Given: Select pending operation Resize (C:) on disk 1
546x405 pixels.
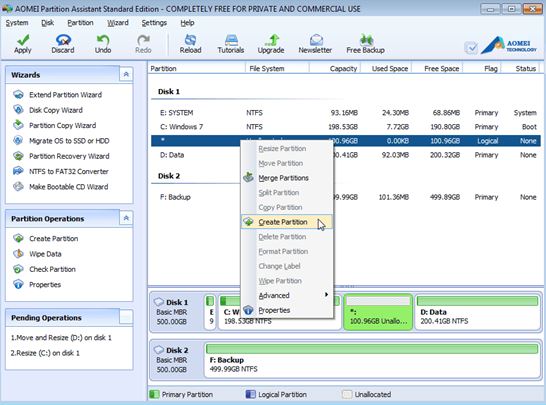Looking at the screenshot, I should click(45, 353).
